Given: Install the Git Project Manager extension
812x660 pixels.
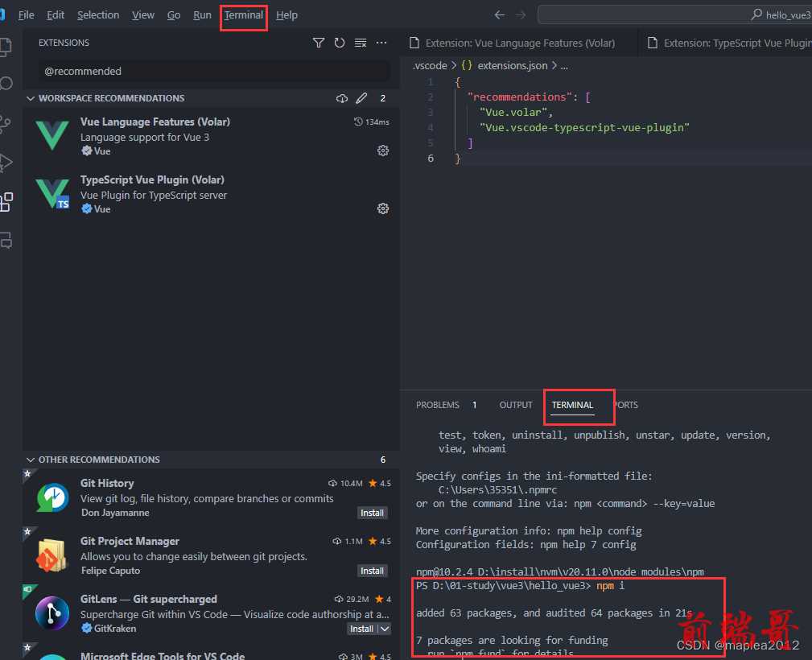Looking at the screenshot, I should pos(372,571).
